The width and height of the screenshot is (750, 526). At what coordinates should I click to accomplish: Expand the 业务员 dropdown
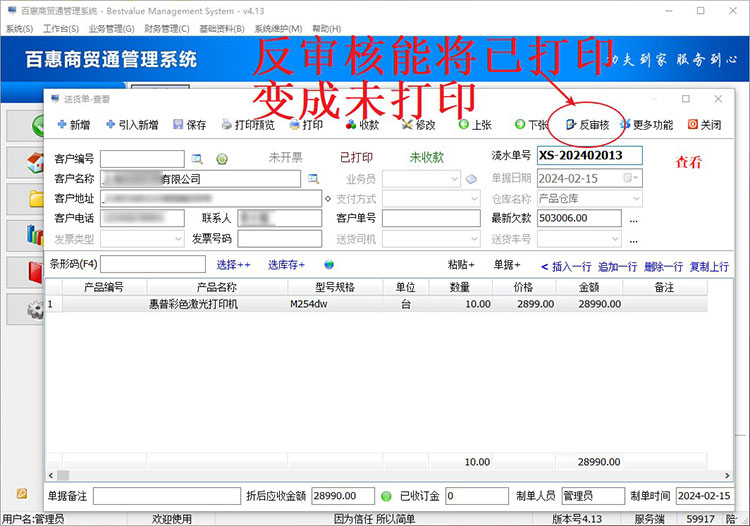click(x=454, y=179)
